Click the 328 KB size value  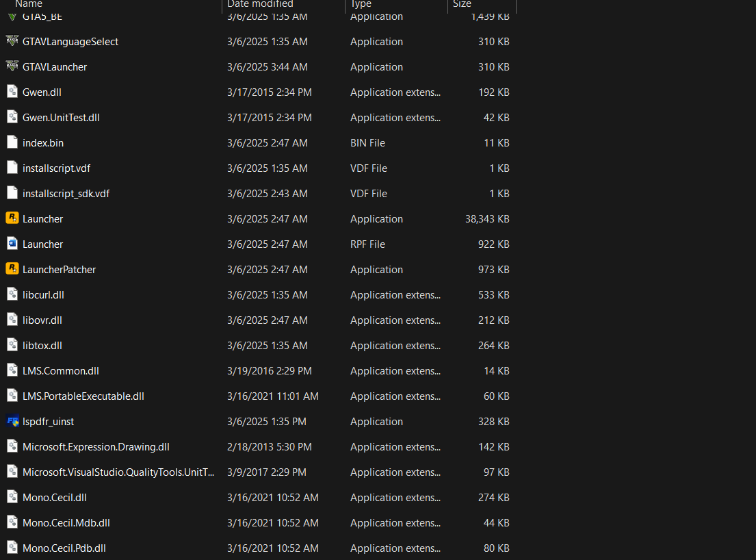click(x=494, y=422)
